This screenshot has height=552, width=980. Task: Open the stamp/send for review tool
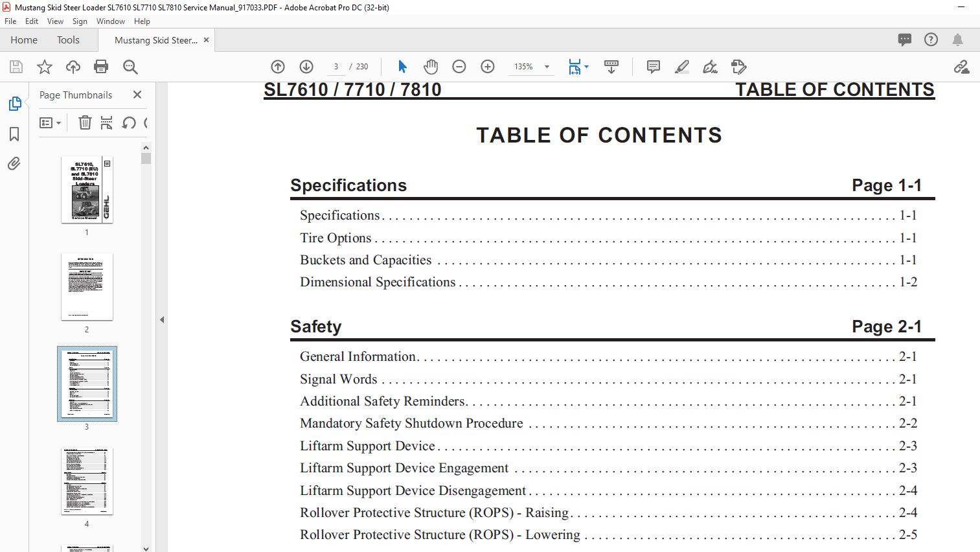click(739, 67)
